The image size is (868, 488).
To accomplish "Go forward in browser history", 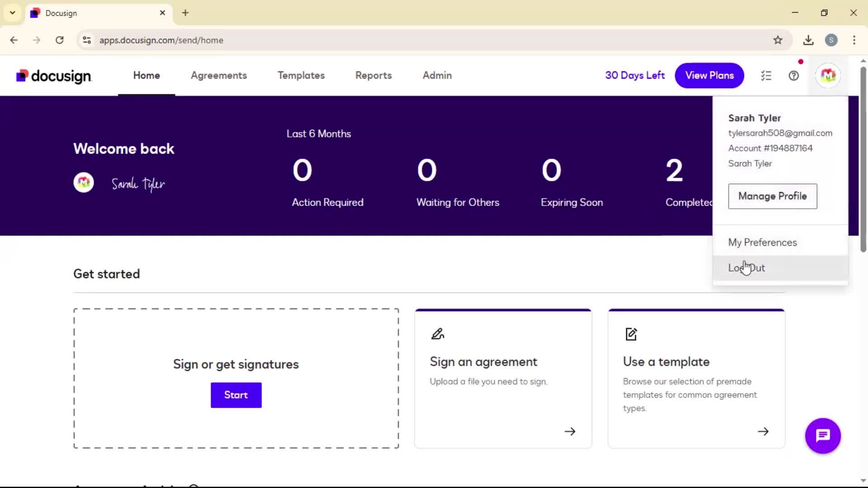I will [37, 40].
